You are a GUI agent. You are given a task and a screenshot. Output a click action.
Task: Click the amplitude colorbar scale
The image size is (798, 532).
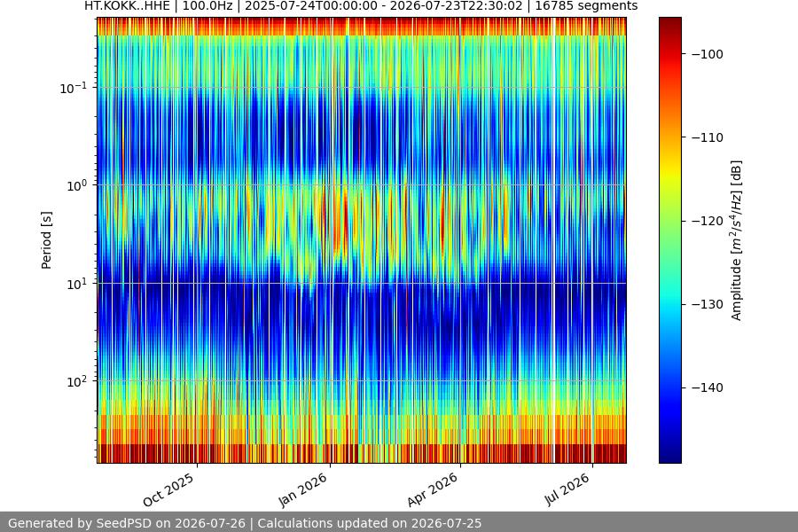[x=669, y=240]
